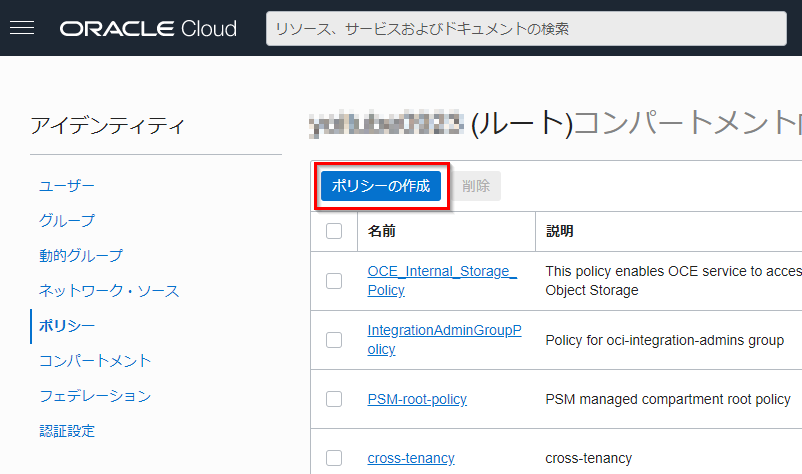Screen dimensions: 802x474
Task: Go to グループ in the sidebar
Action: [x=67, y=221]
